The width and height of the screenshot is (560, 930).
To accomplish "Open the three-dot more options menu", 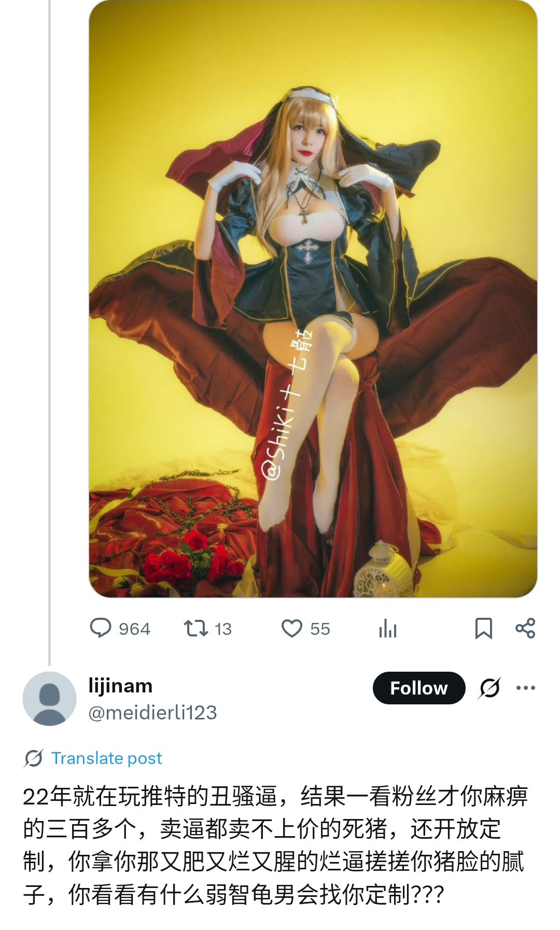I will [525, 688].
